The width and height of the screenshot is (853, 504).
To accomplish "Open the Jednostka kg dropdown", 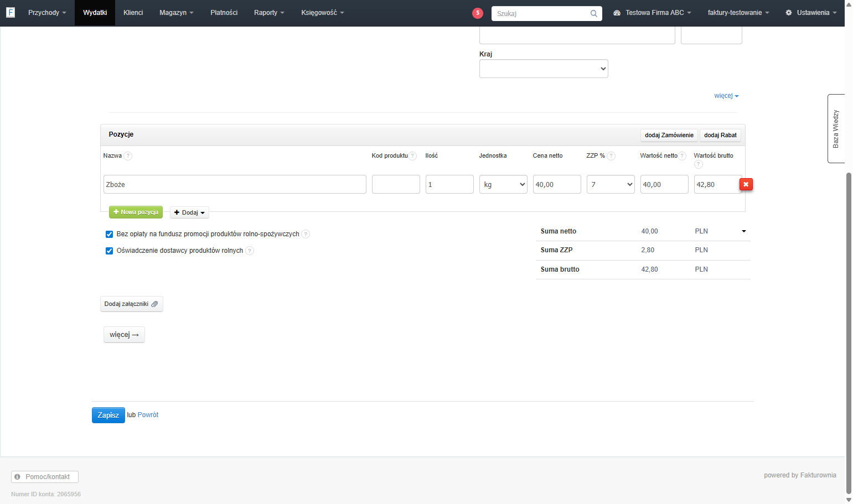I will 503,184.
